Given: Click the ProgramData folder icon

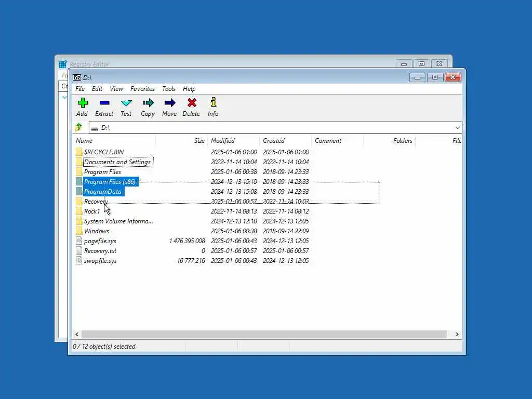Looking at the screenshot, I should (79, 191).
